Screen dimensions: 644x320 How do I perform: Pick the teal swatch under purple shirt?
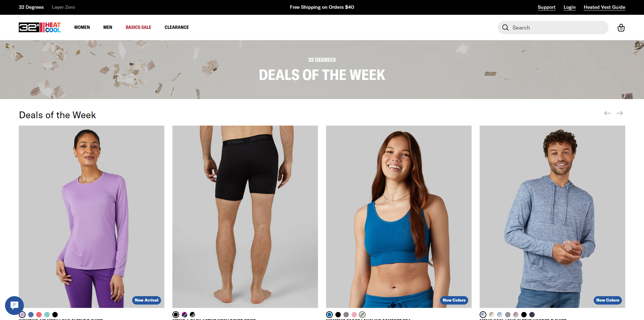(x=47, y=315)
